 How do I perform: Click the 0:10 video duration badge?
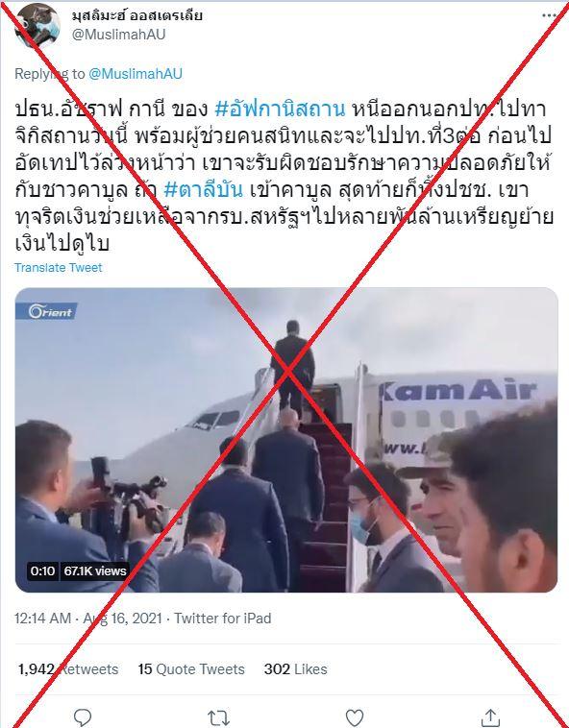pos(42,570)
